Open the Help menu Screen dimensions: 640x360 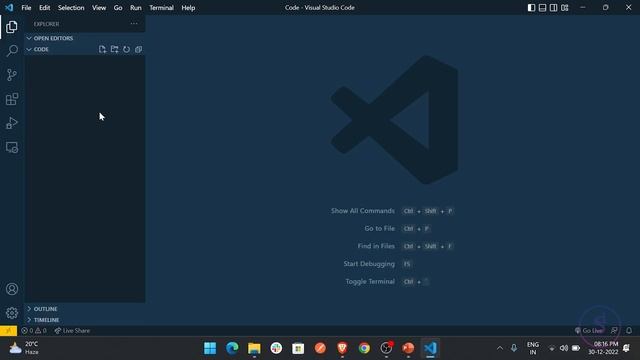click(x=188, y=8)
